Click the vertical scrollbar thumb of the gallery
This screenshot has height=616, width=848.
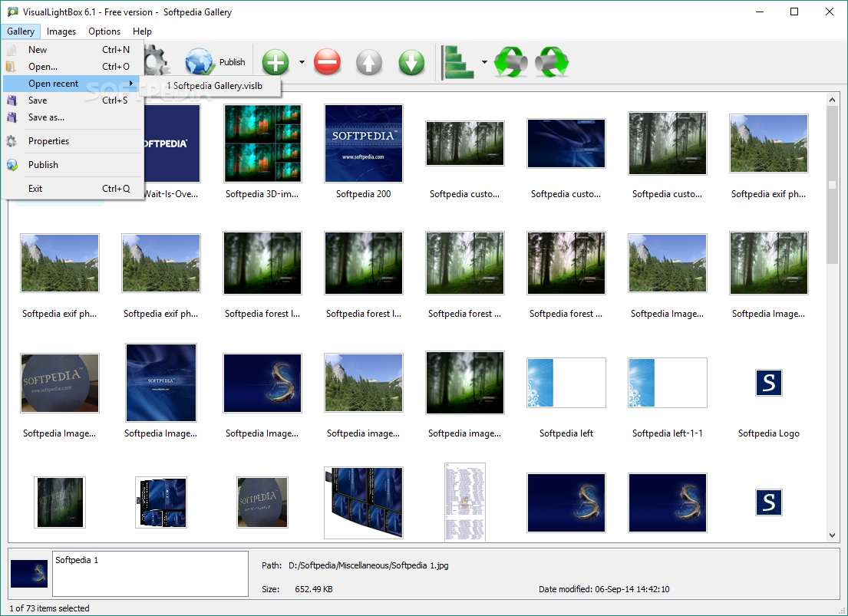pyautogui.click(x=832, y=185)
